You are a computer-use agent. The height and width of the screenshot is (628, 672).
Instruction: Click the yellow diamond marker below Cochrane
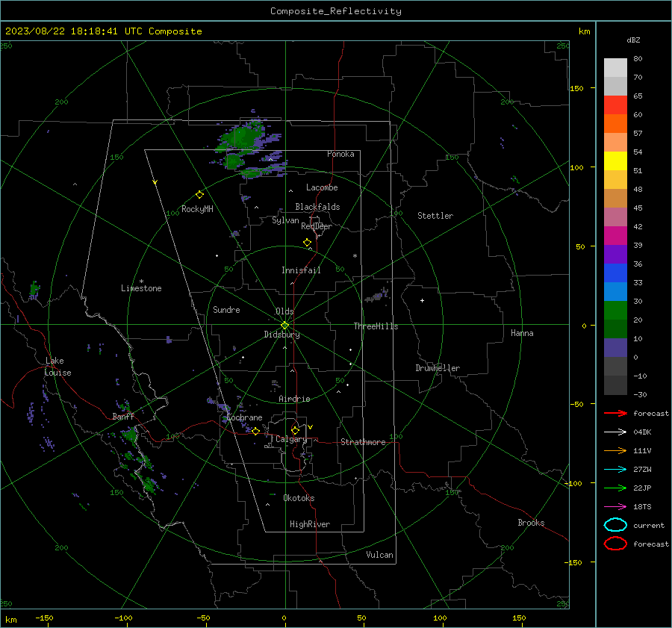(x=255, y=431)
